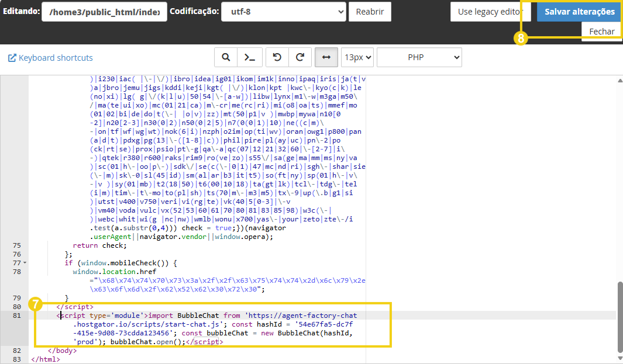
Task: Click 'navigator.vendor' in the code
Action: coord(173,237)
